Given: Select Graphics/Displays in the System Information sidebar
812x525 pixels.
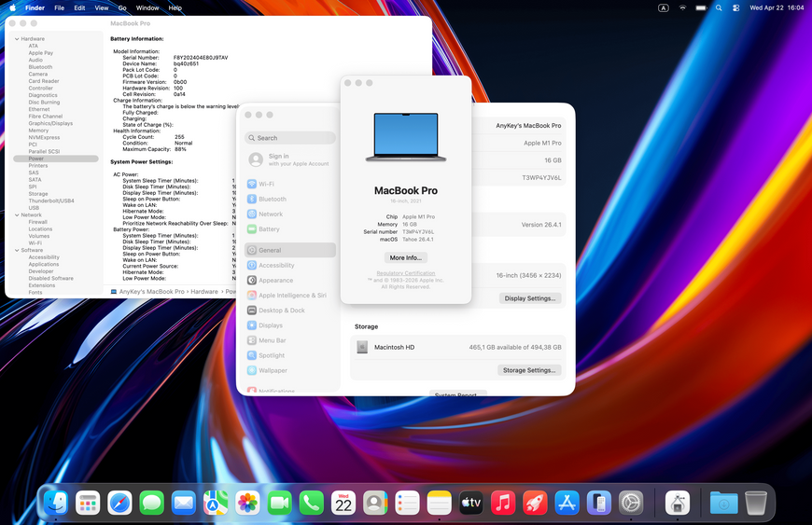Looking at the screenshot, I should pos(50,123).
